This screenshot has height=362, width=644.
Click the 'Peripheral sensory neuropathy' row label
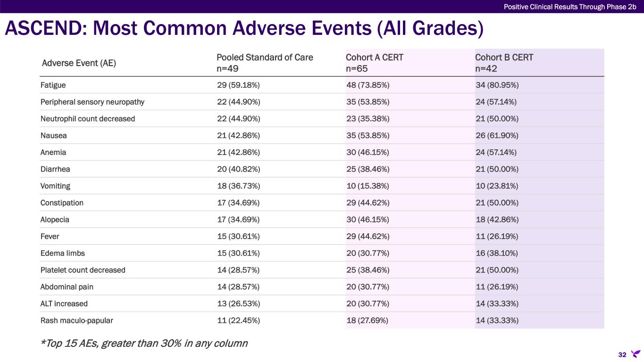92,102
